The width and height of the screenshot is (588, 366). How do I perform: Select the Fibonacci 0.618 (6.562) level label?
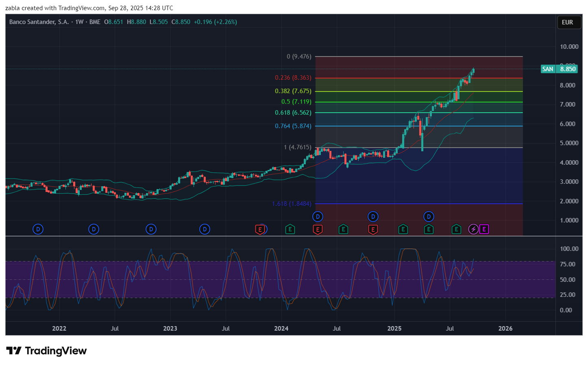[x=293, y=113]
